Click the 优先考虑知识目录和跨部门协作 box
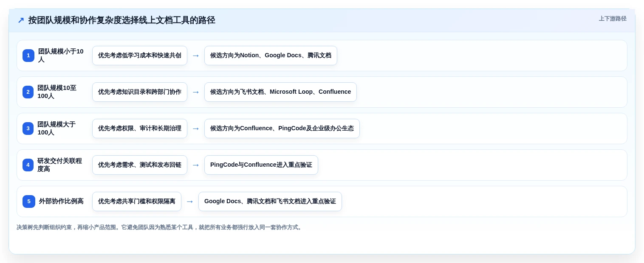Image resolution: width=644 pixels, height=263 pixels. pos(140,92)
